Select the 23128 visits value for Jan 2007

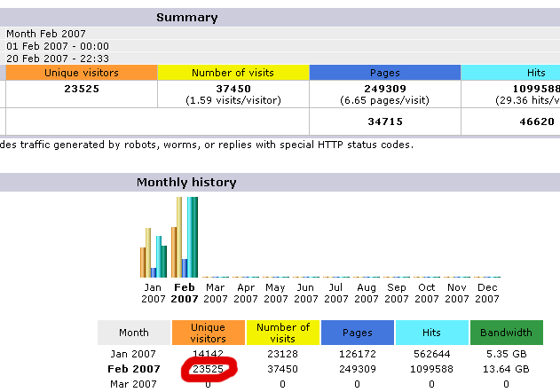pos(282,354)
